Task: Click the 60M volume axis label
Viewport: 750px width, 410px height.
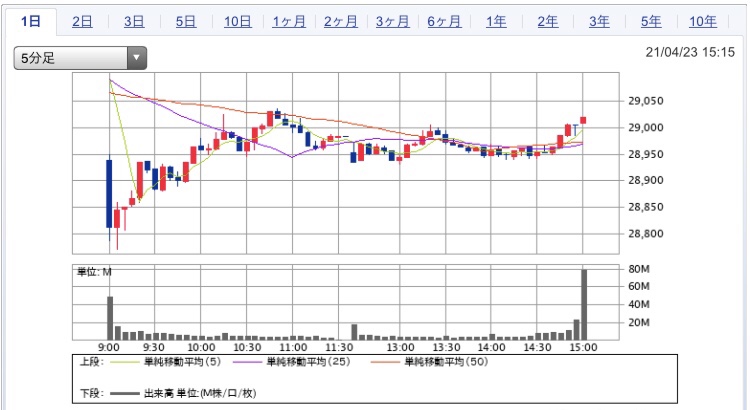Action: click(x=639, y=286)
